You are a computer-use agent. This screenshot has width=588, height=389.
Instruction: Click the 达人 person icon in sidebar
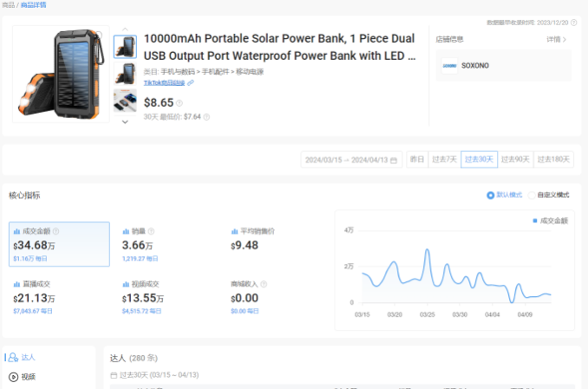13,357
